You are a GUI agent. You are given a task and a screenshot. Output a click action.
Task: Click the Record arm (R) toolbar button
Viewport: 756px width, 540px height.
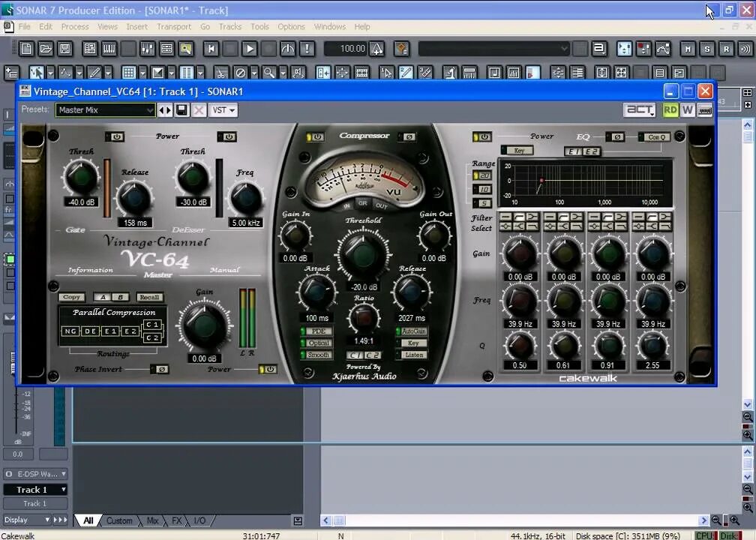[x=727, y=48]
